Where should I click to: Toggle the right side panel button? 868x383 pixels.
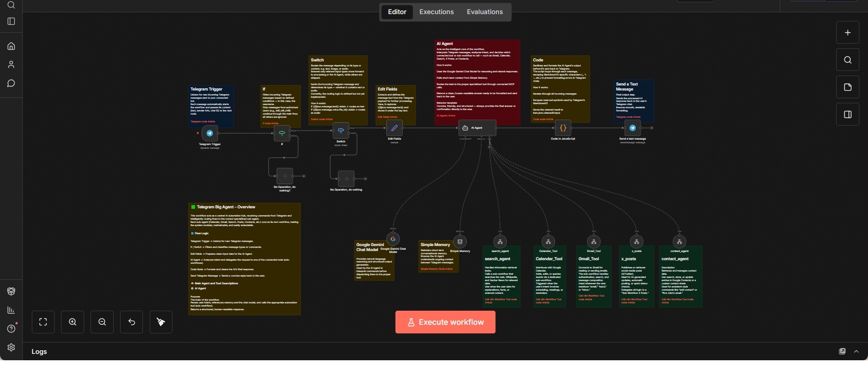[x=848, y=115]
